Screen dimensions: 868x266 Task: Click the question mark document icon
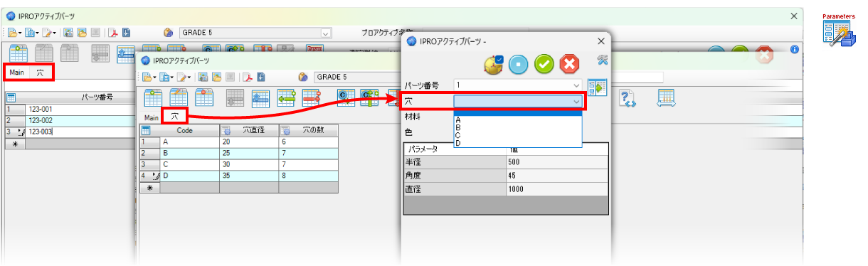click(628, 98)
